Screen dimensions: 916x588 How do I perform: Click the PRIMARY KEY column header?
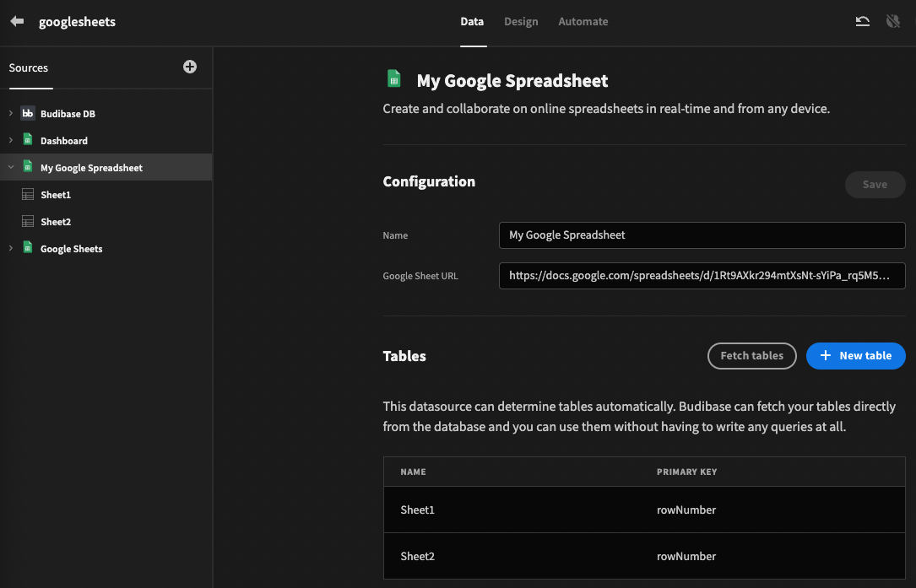686,472
